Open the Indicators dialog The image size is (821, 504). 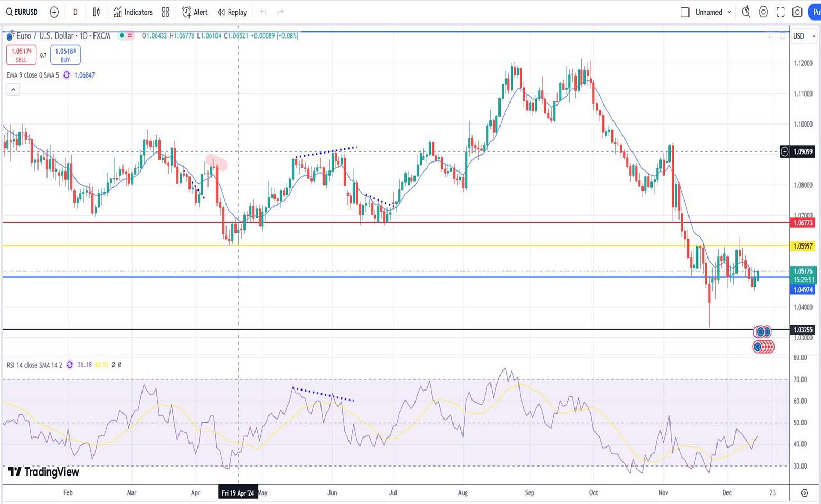point(133,12)
